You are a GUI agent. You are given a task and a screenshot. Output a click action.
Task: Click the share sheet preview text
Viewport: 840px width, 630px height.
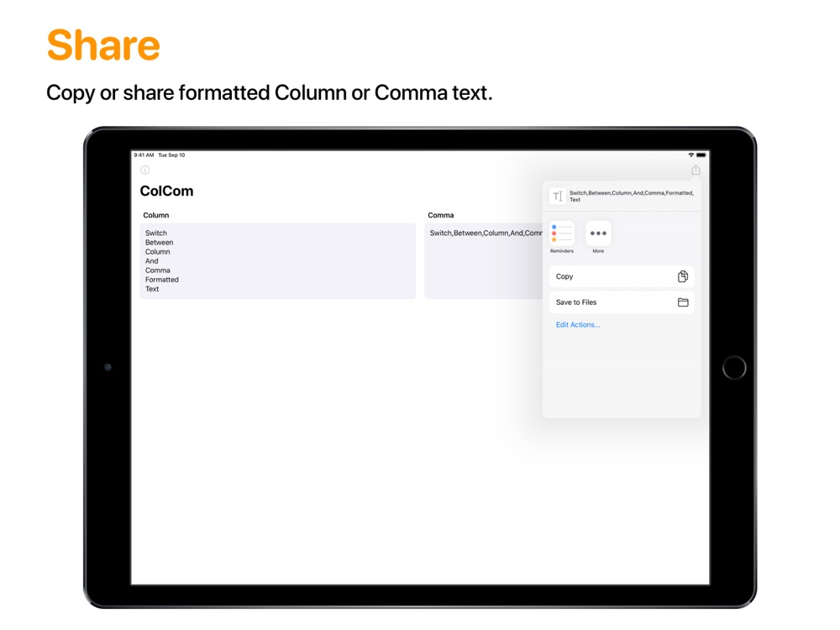(632, 196)
